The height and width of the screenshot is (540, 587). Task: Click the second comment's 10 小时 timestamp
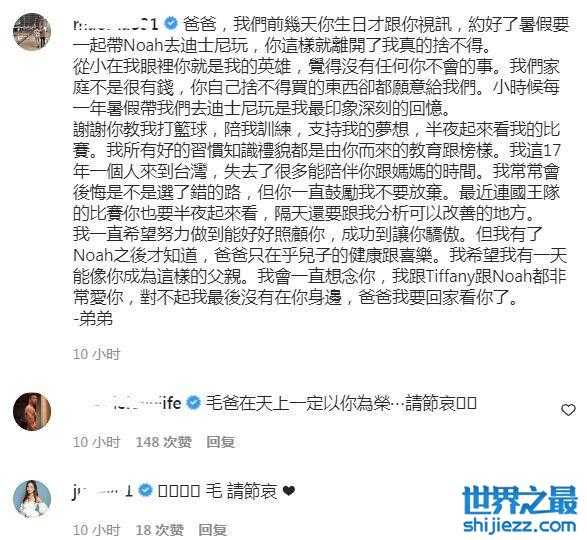click(97, 442)
